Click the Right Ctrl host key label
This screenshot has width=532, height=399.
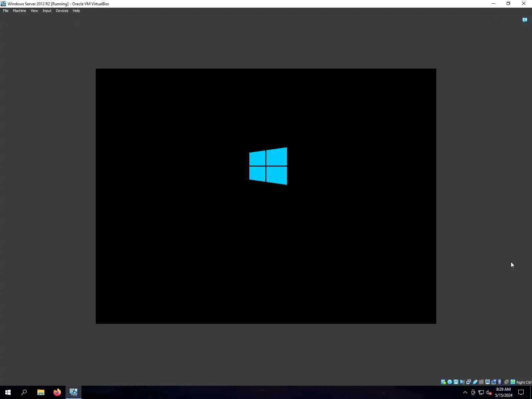pyautogui.click(x=524, y=382)
